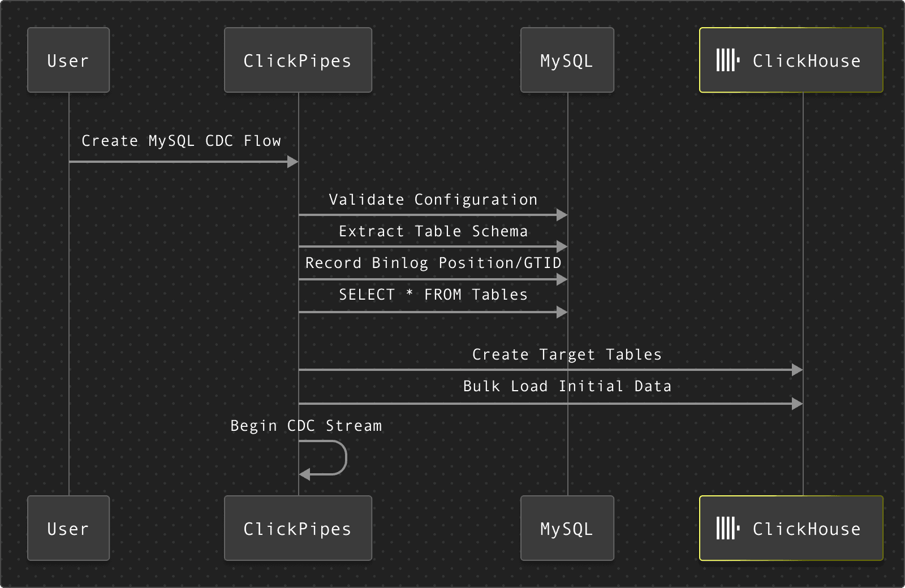905x588 pixels.
Task: Select the bottom User participant box
Action: coord(68,528)
